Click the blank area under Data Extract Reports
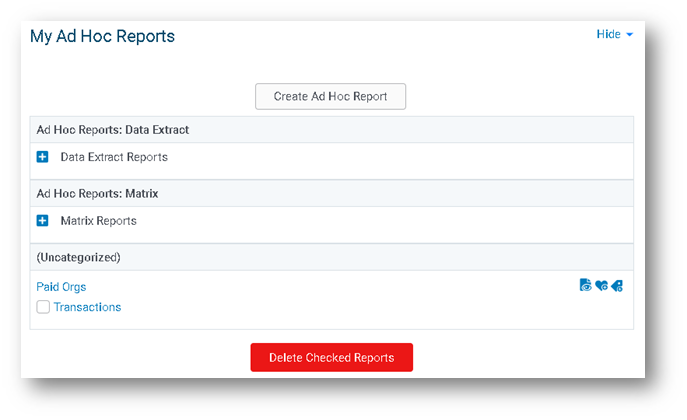 [332, 172]
